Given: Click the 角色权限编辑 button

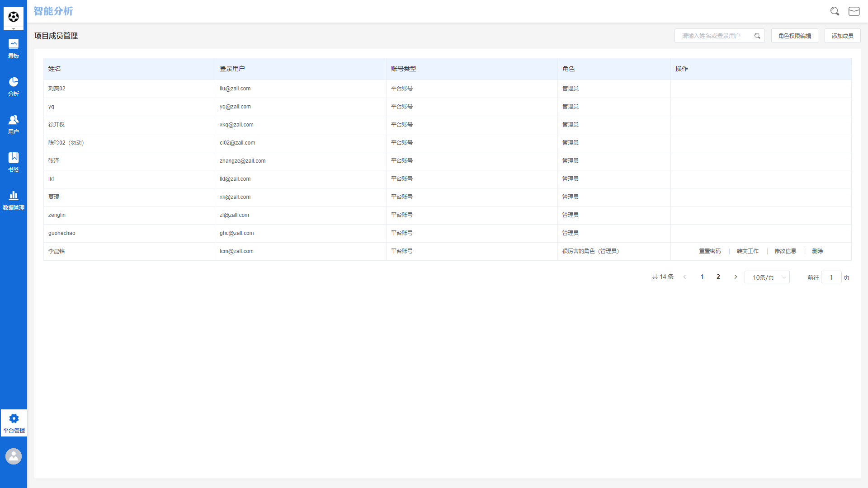Looking at the screenshot, I should 794,36.
